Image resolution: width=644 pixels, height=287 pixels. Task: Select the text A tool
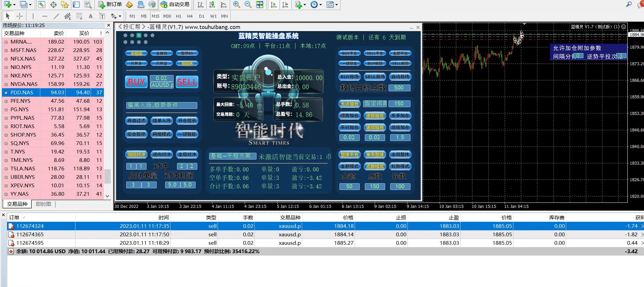[90, 16]
